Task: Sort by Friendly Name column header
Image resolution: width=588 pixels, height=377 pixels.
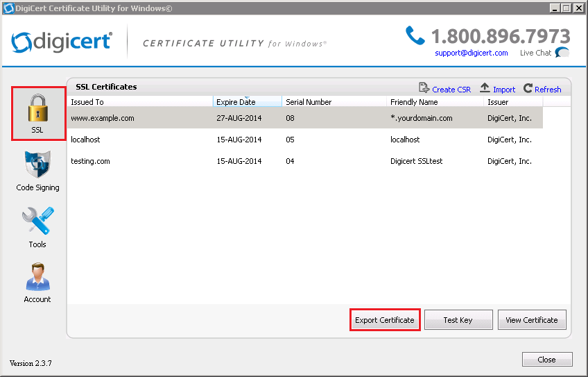Action: point(435,102)
